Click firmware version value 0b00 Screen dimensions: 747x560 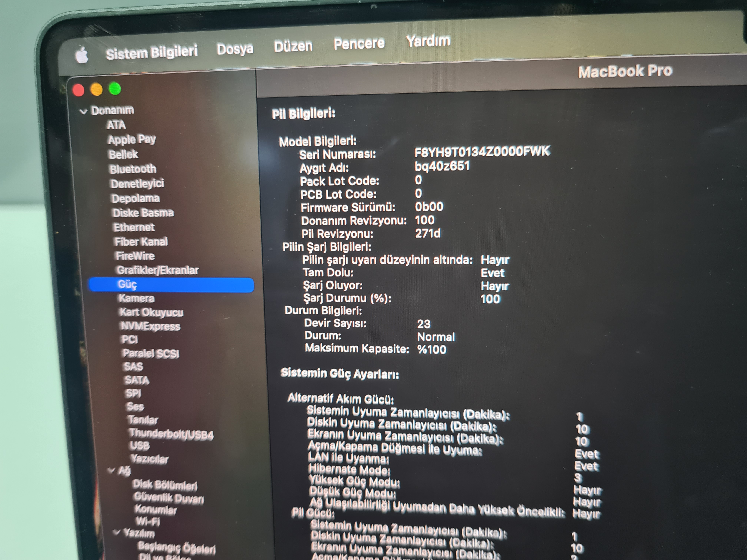429,207
